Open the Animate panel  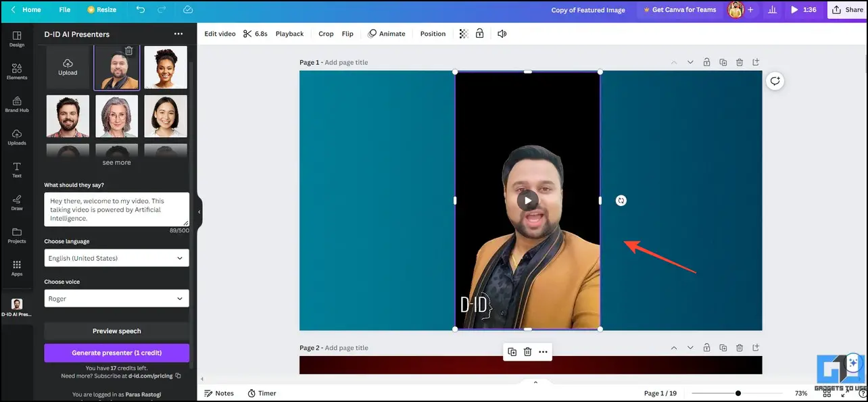[387, 34]
